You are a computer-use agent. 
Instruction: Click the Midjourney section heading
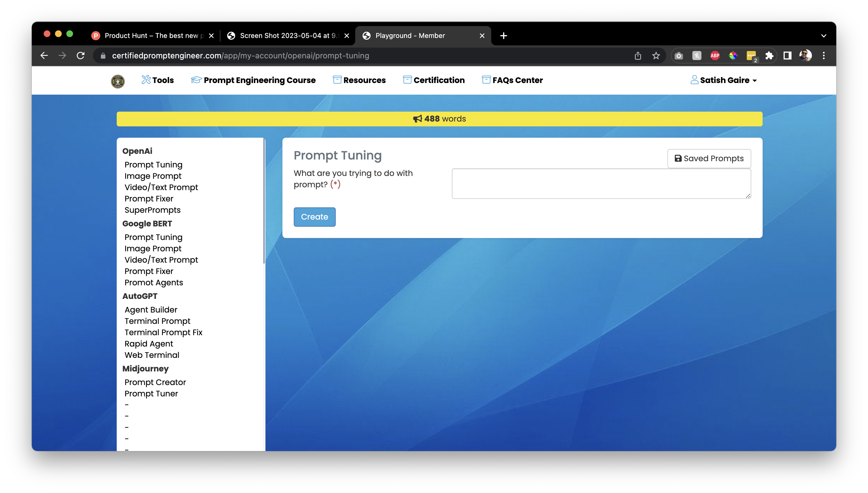point(145,368)
